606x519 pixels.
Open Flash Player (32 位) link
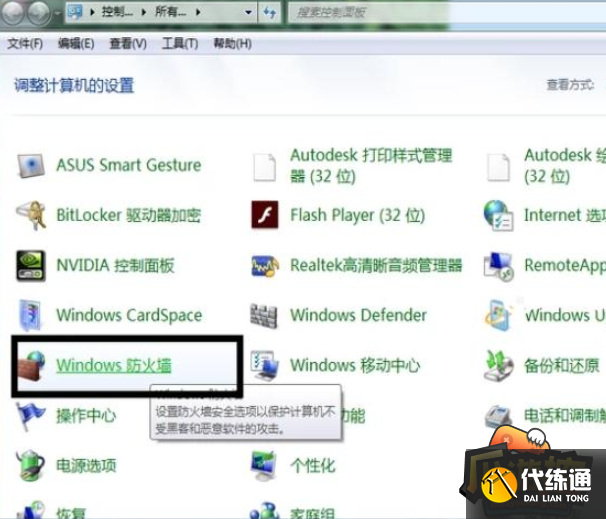(358, 215)
